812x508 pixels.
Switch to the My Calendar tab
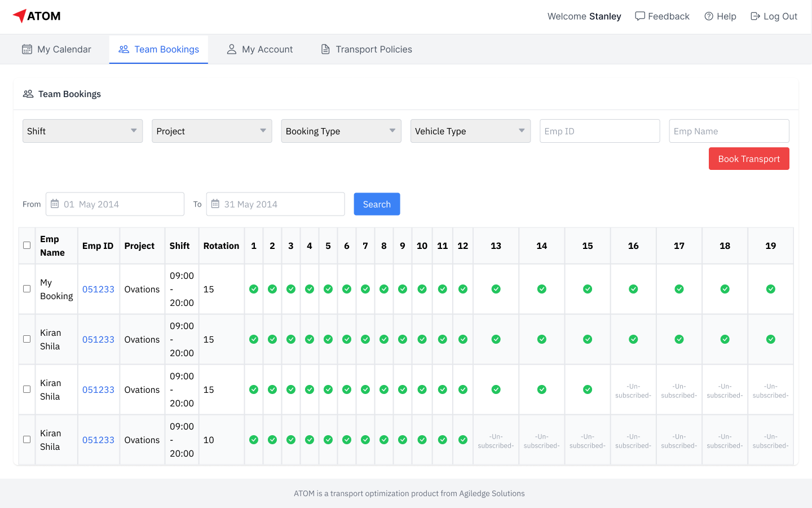click(x=56, y=50)
